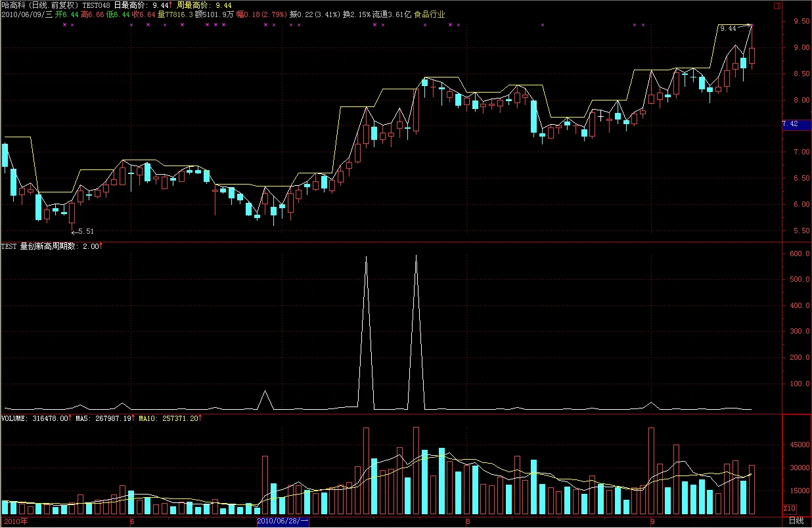Click the red up-arrow after TEST indicator value 2.00
Image resolution: width=812 pixels, height=528 pixels.
[102, 246]
